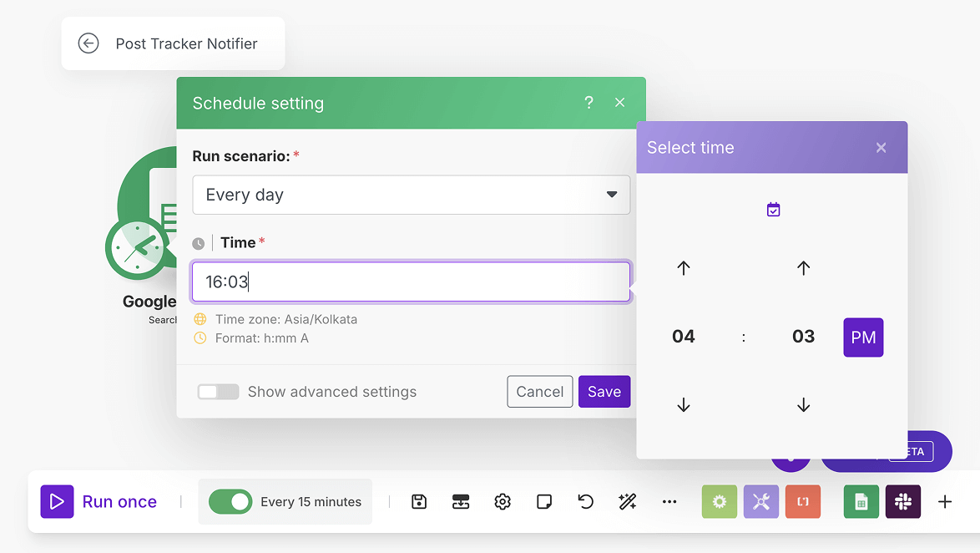
Task: Click the help question mark in Schedule setting
Action: point(589,102)
